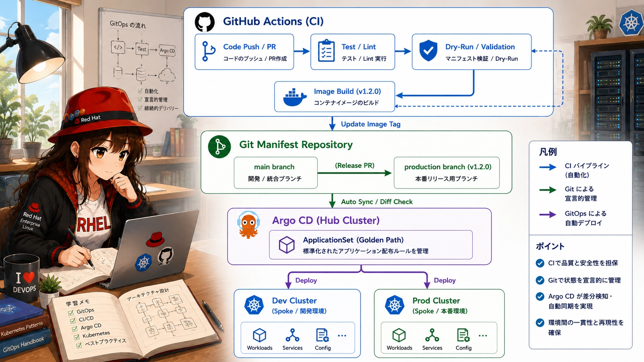Click the whiteboard checkbox next to 宣言的管理

[x=140, y=99]
